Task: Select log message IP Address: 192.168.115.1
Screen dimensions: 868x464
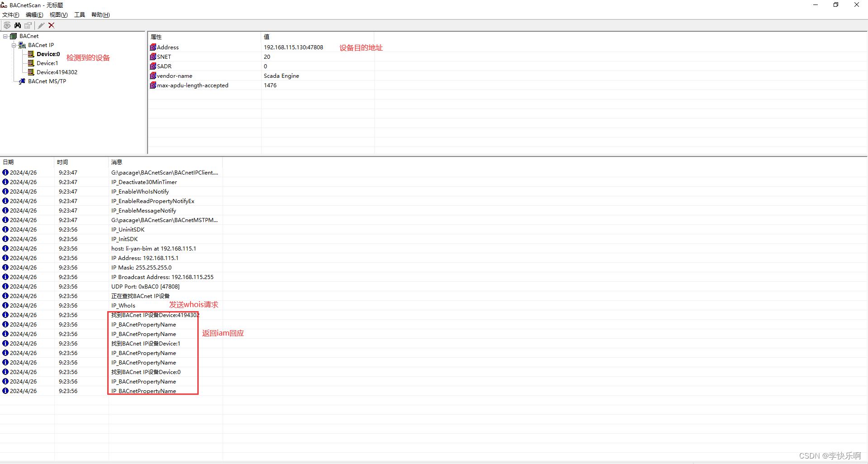Action: (145, 258)
